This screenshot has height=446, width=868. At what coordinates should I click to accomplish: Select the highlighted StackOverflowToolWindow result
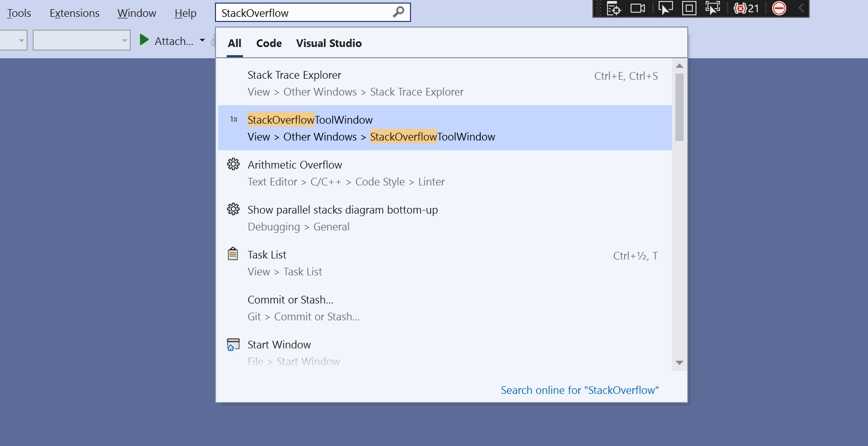[x=445, y=128]
